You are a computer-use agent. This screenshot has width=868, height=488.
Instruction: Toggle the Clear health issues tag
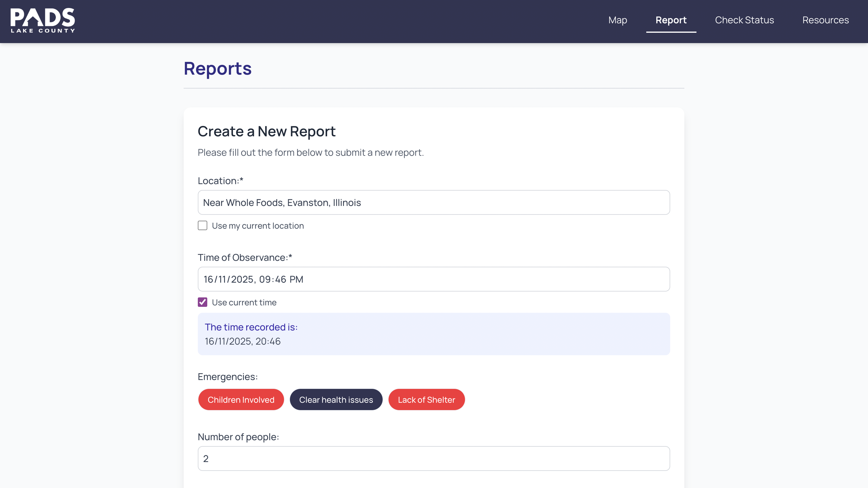coord(336,400)
